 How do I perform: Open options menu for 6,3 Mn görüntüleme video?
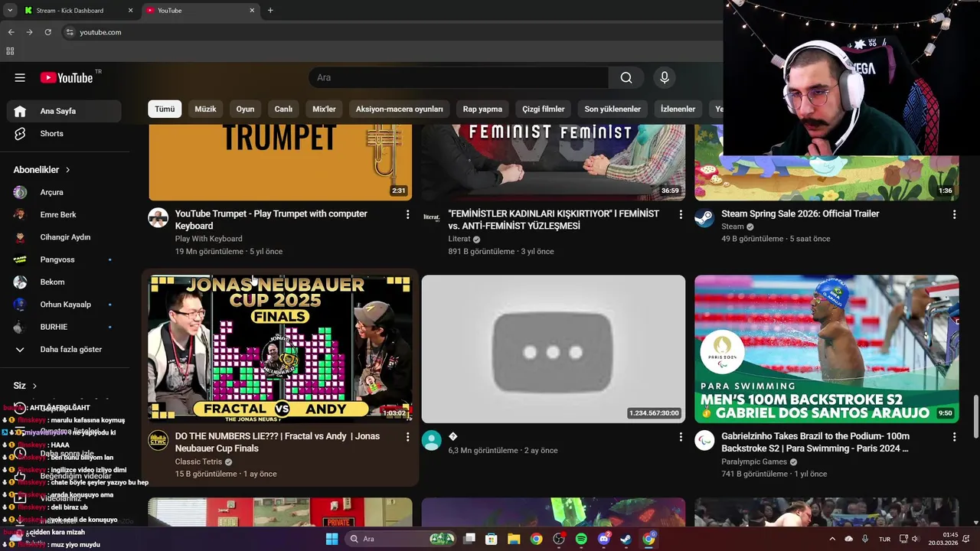click(x=681, y=437)
